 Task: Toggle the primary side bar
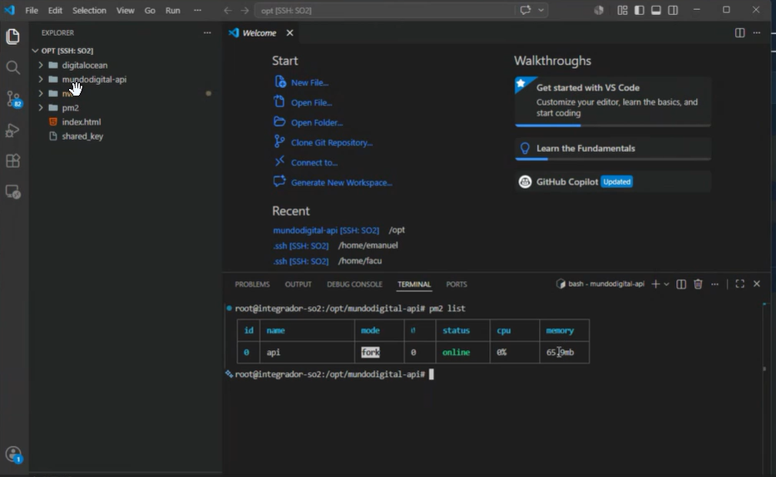pyautogui.click(x=639, y=10)
